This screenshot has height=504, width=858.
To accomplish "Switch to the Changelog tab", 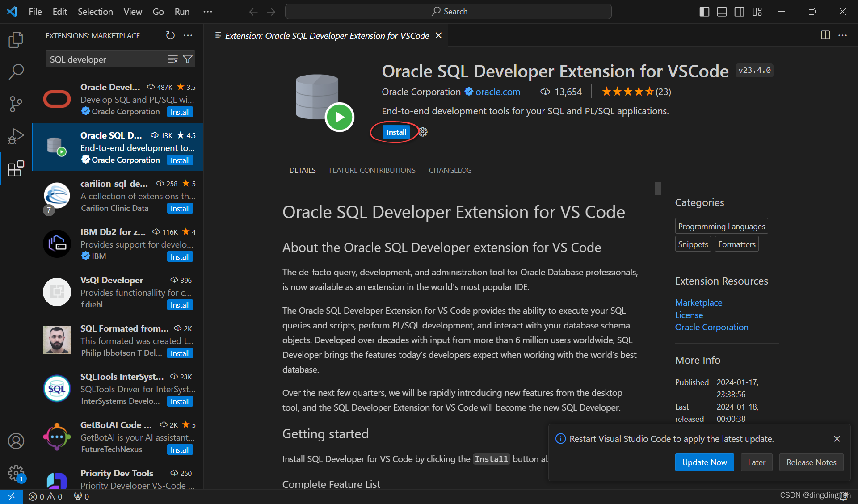I will 450,170.
